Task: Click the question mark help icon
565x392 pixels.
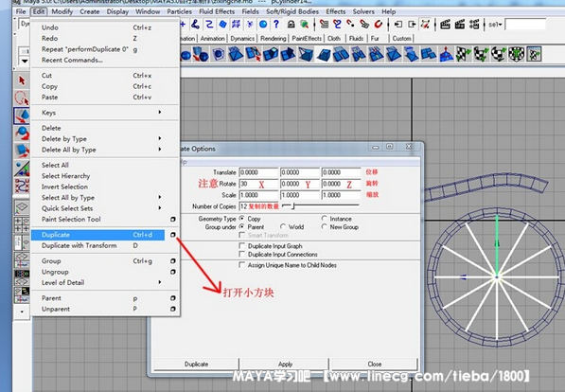Action: point(276,25)
